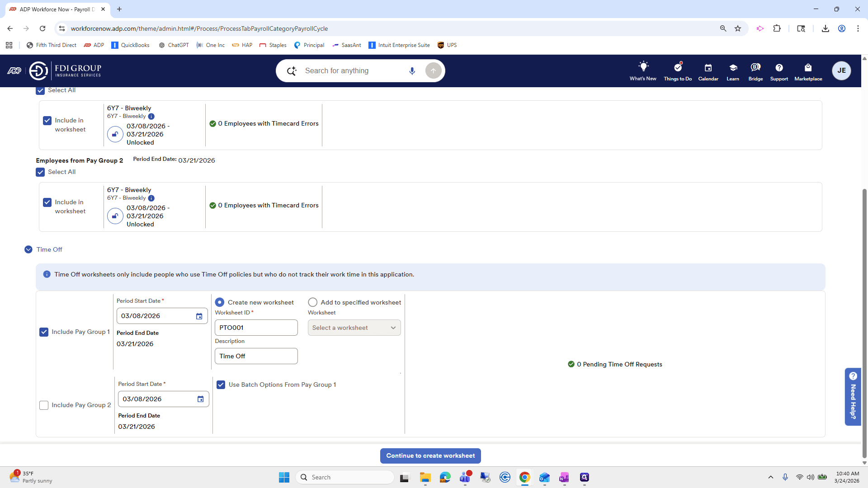The height and width of the screenshot is (488, 868).
Task: Click the page vertical scrollbar
Action: 864,323
